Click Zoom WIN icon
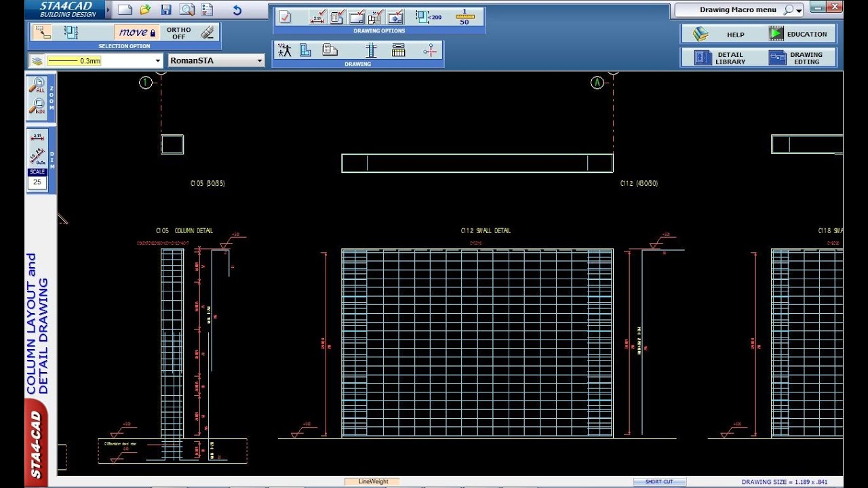868x488 pixels. [37, 107]
